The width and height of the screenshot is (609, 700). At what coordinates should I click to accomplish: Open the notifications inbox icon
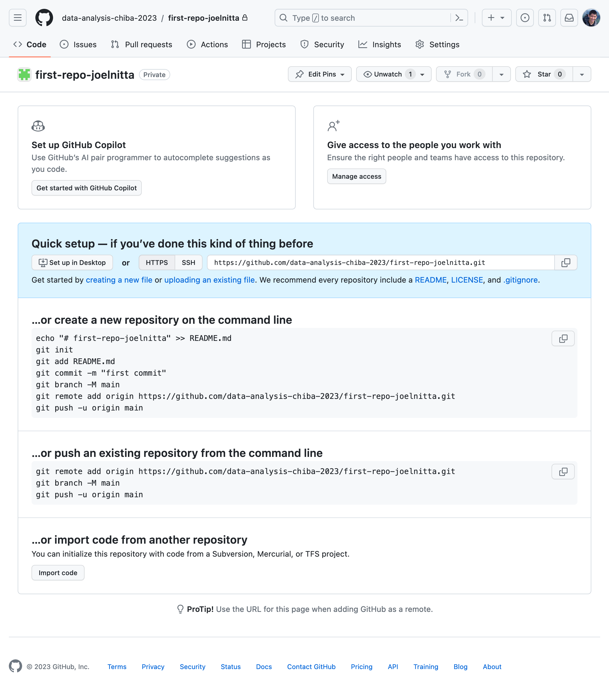[x=569, y=18]
